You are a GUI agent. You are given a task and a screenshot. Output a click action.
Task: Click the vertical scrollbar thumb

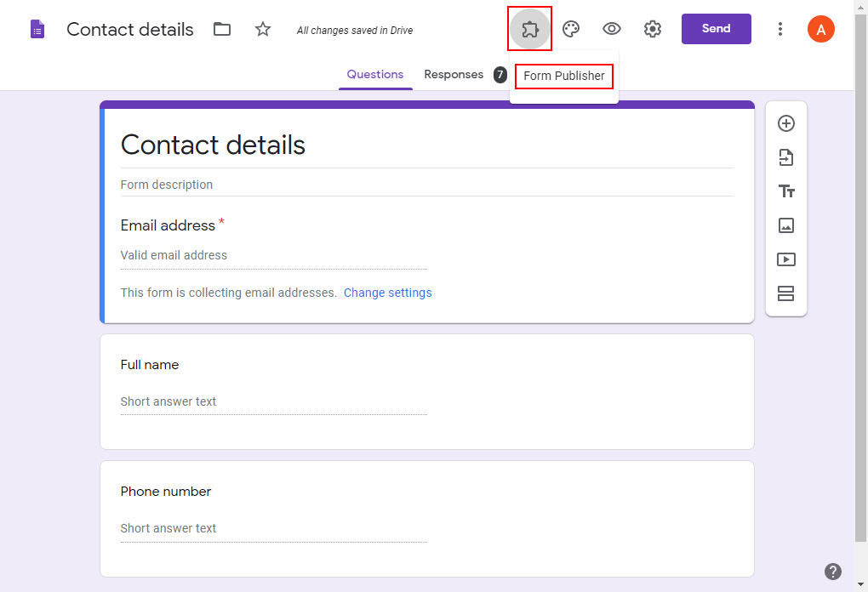pyautogui.click(x=861, y=278)
